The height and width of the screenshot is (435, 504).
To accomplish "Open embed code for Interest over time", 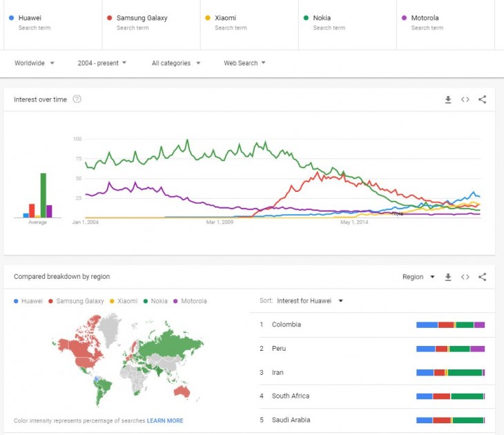I will [x=465, y=99].
